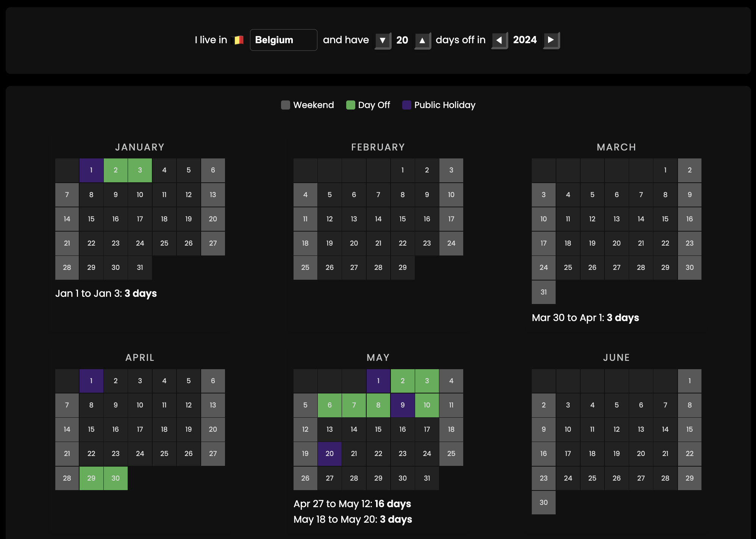Select January 1 public holiday cell
756x539 pixels.
tap(91, 170)
